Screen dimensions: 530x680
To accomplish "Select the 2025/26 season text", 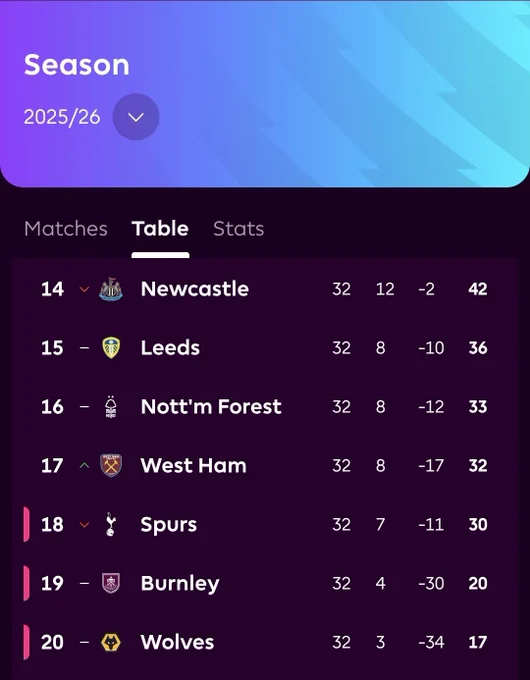I will (x=62, y=117).
